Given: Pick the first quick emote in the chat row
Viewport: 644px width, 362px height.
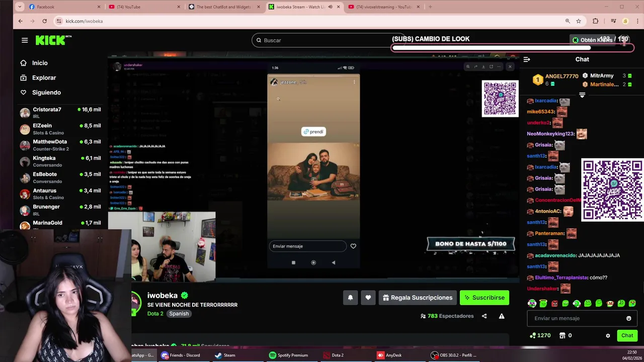Looking at the screenshot, I should click(532, 303).
